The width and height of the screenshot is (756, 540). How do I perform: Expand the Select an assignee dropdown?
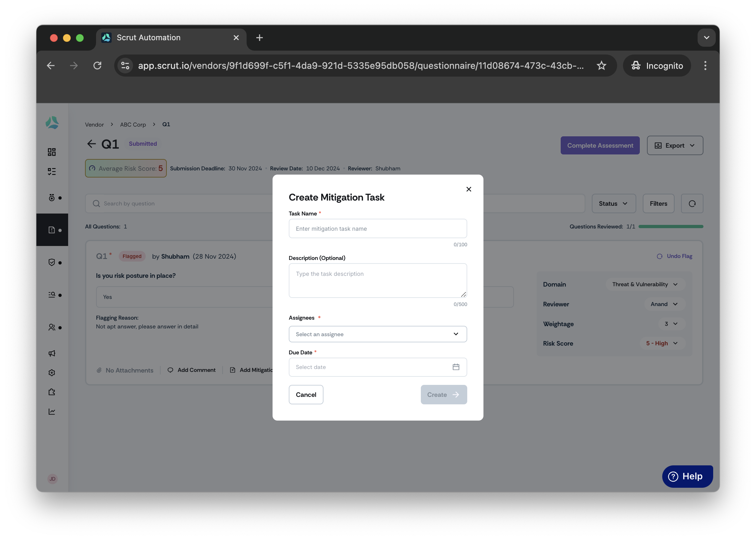378,334
